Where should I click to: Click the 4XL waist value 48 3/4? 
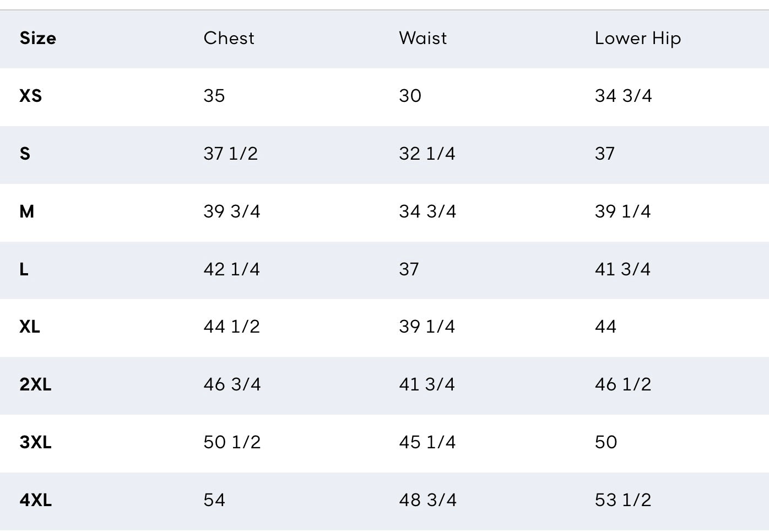point(427,500)
